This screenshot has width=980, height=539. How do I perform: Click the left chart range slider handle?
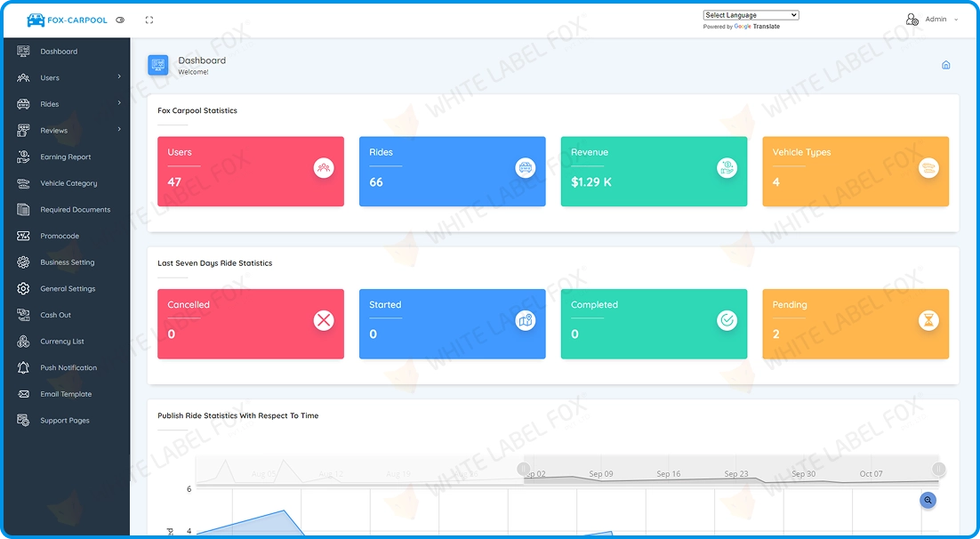[x=523, y=469]
